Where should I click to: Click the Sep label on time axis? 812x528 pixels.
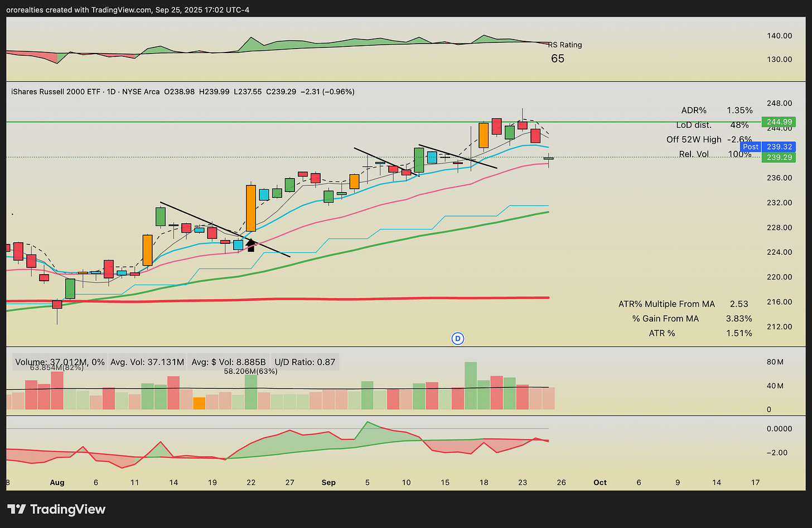click(x=328, y=482)
